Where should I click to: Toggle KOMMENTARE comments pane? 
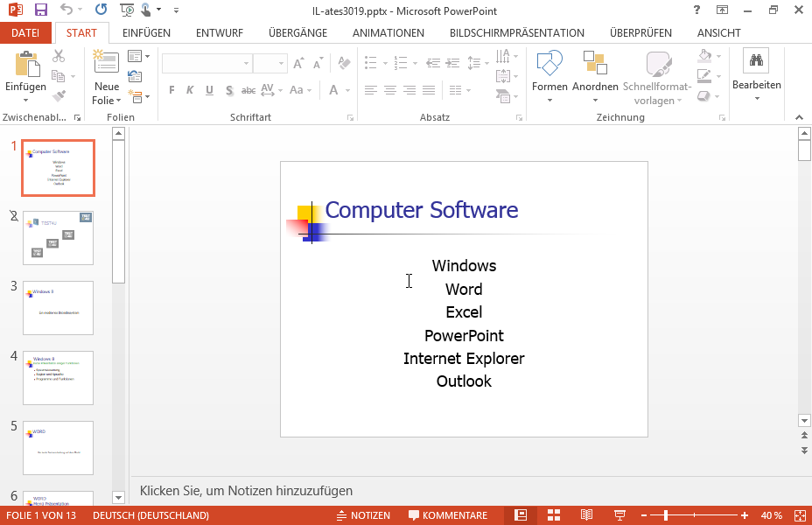pos(448,515)
